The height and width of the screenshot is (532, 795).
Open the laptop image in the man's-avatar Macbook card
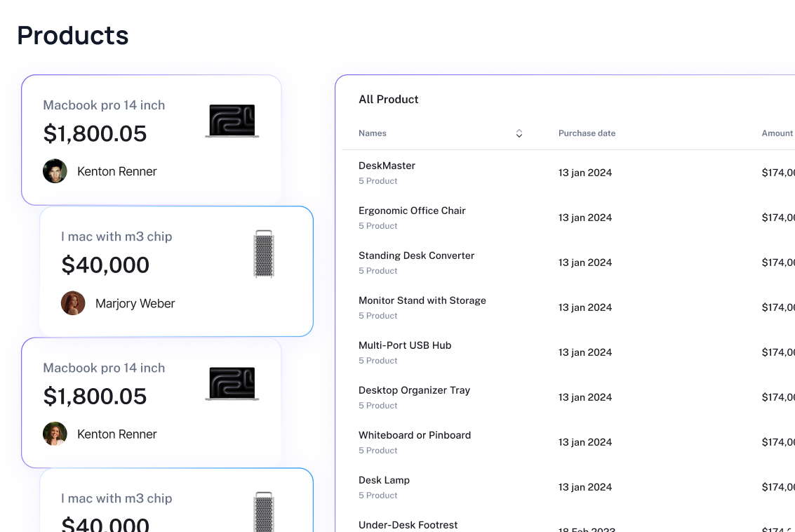click(232, 121)
